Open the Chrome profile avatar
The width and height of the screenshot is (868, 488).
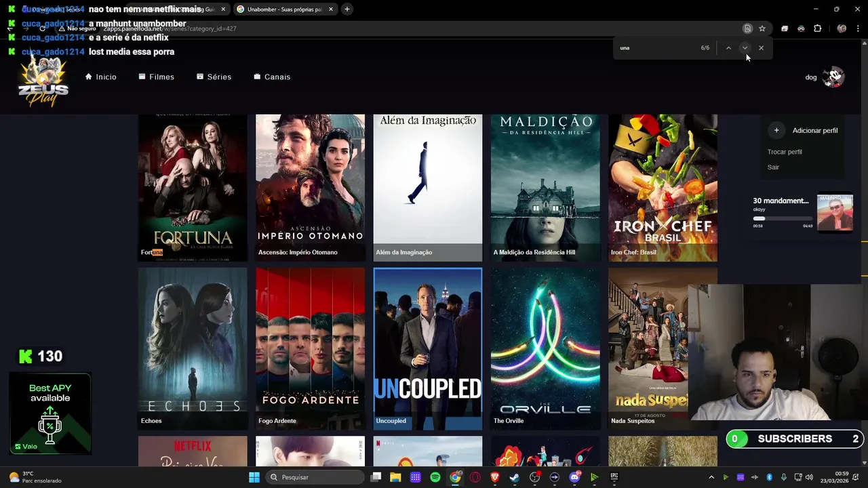(x=842, y=28)
